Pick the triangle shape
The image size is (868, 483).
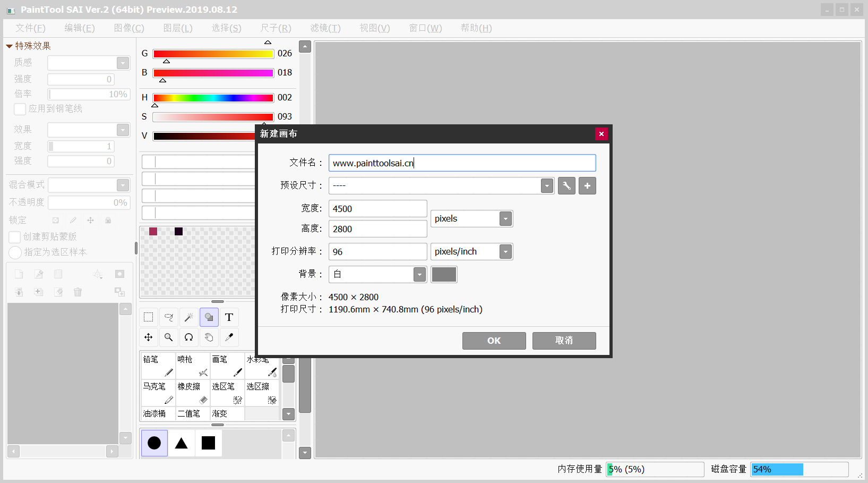(x=182, y=443)
